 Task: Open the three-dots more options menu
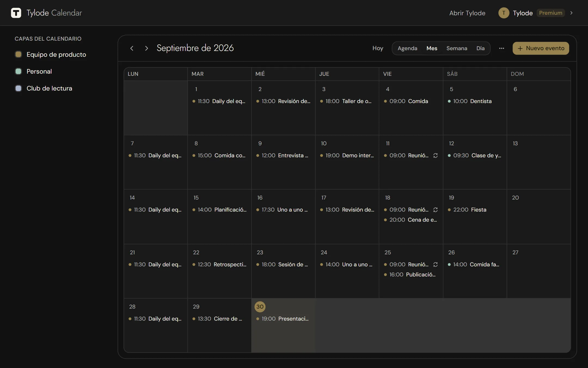(501, 48)
